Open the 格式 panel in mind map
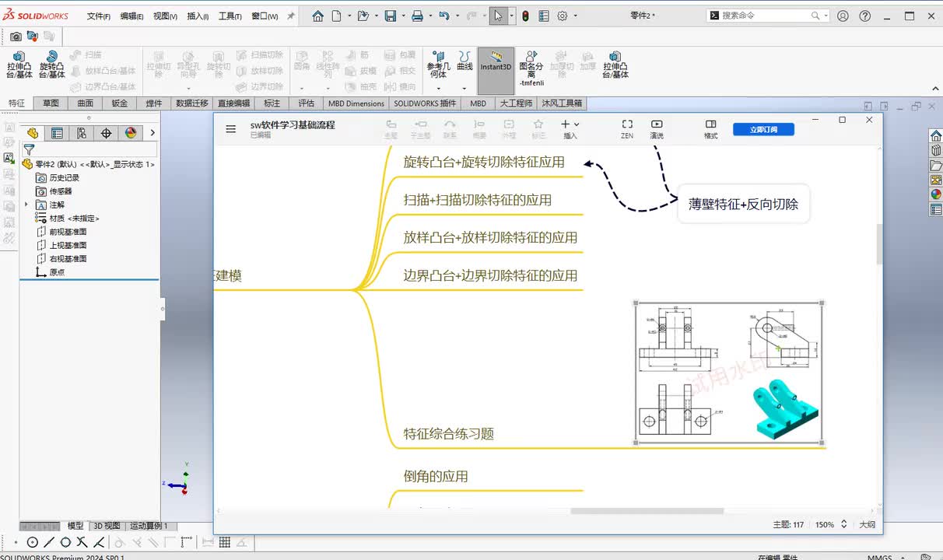Image resolution: width=943 pixels, height=560 pixels. (710, 128)
